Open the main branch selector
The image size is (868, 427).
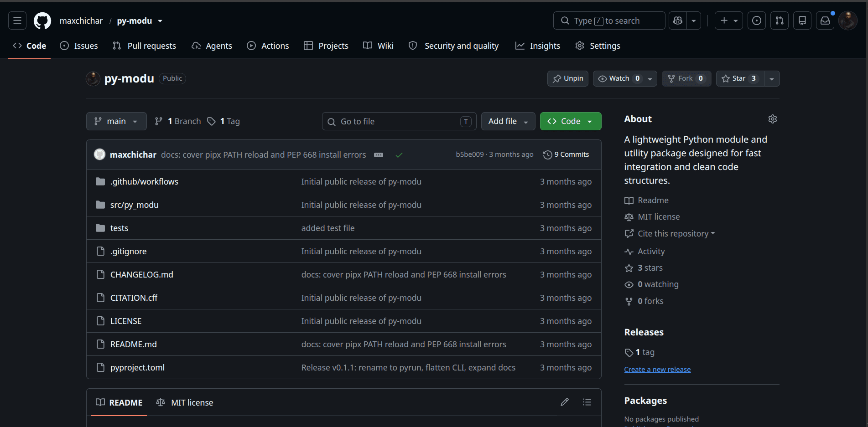116,121
